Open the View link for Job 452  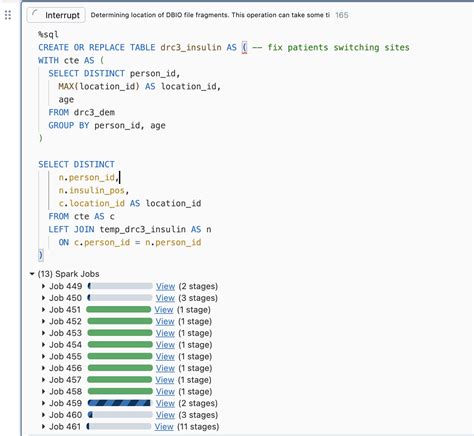coord(165,321)
